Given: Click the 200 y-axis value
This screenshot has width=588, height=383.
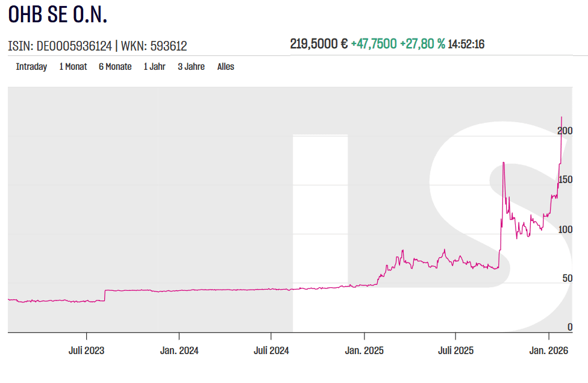Looking at the screenshot, I should point(565,131).
